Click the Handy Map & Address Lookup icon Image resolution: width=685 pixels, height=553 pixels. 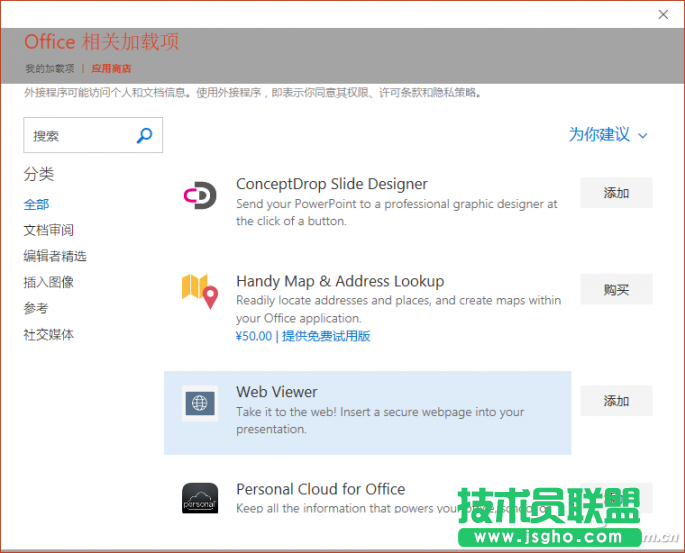pos(200,290)
